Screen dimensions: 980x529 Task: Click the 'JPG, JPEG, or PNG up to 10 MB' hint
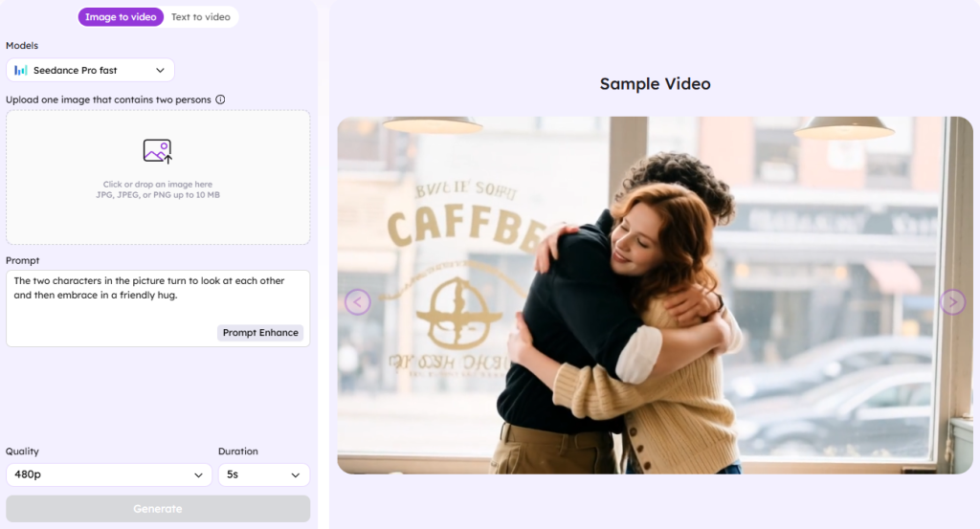(x=158, y=195)
